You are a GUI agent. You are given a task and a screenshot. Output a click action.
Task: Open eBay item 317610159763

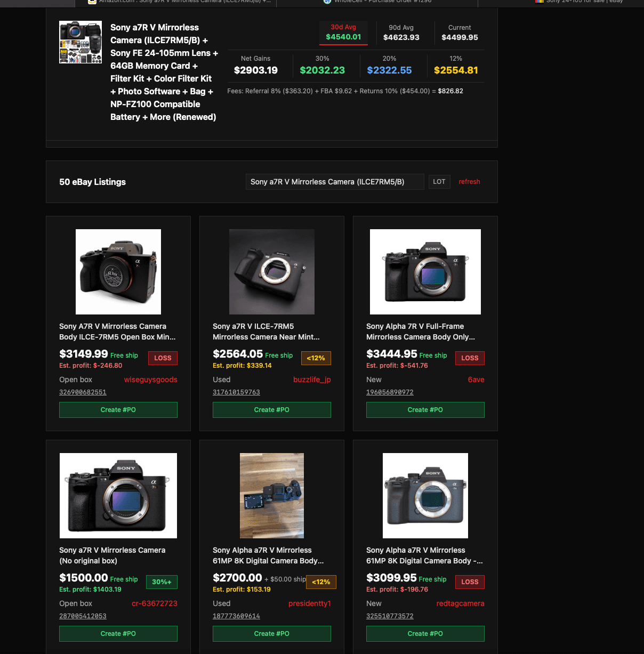point(236,392)
